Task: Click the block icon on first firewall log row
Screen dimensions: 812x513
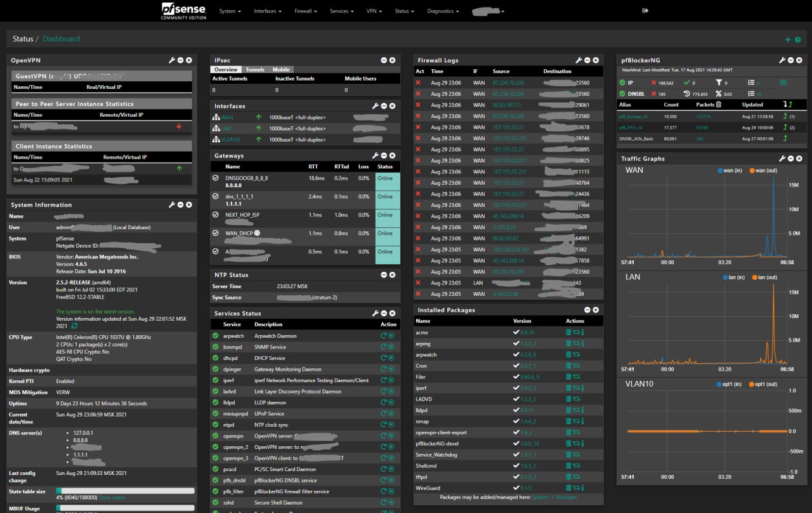Action: [x=418, y=83]
